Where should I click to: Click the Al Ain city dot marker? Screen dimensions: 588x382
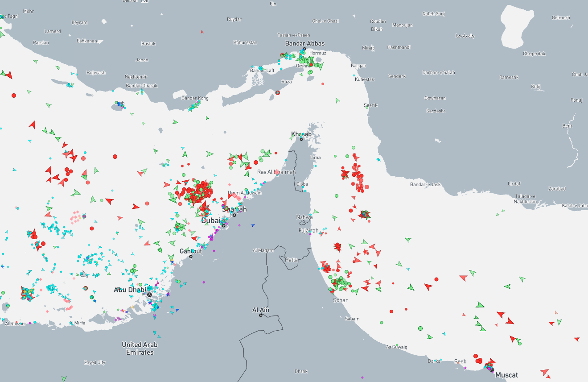[261, 316]
